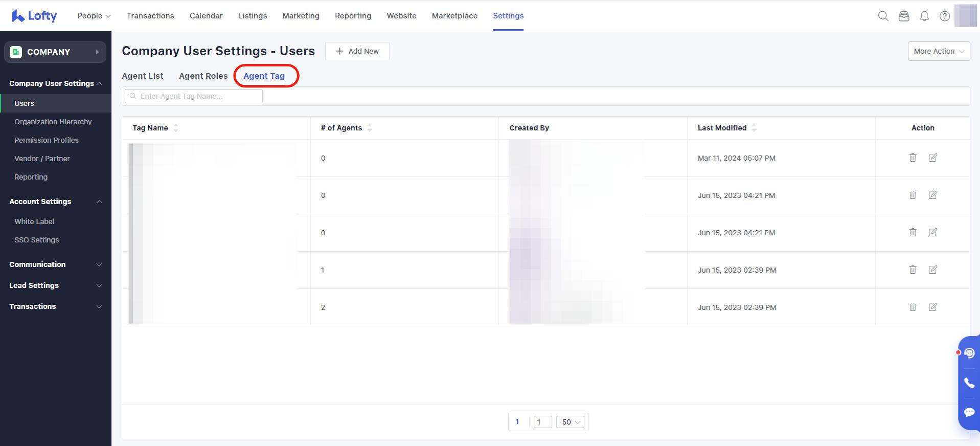Image resolution: width=980 pixels, height=446 pixels.
Task: Open the notifications bell icon
Action: tap(924, 16)
